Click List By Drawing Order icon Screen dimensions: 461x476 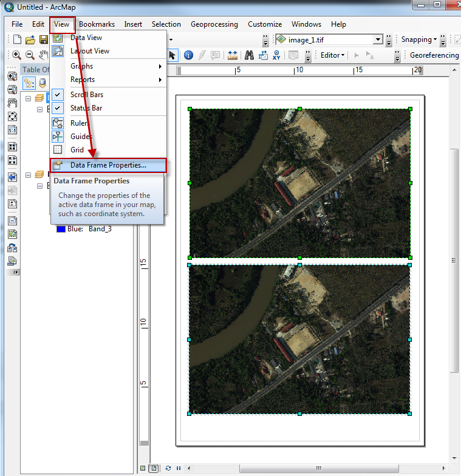click(x=29, y=83)
